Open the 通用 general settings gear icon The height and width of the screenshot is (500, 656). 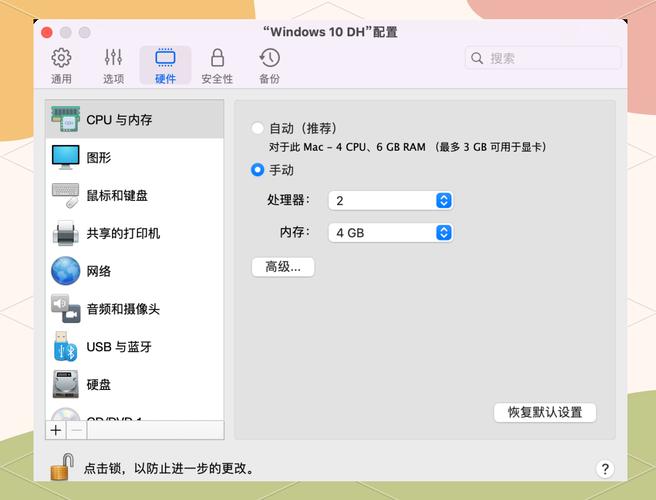pos(61,58)
